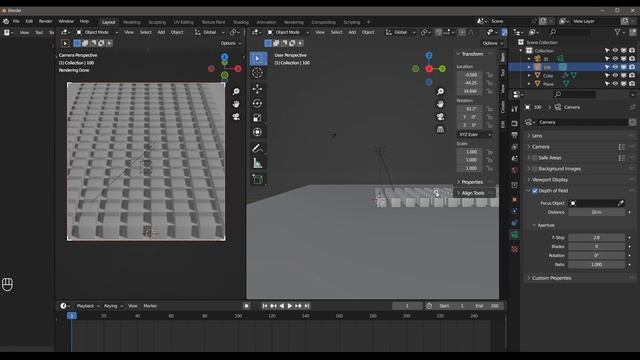Click the pin icon in Properties header
The height and width of the screenshot is (360, 640).
tap(632, 107)
